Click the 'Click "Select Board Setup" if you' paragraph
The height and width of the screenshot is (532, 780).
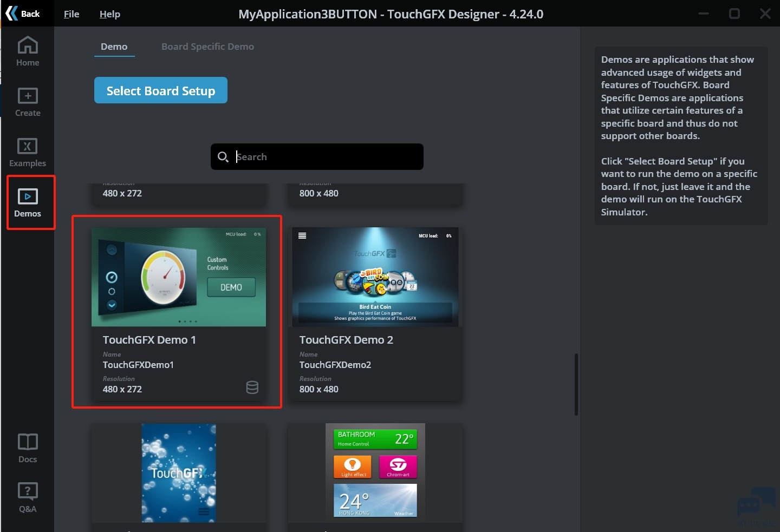click(679, 187)
